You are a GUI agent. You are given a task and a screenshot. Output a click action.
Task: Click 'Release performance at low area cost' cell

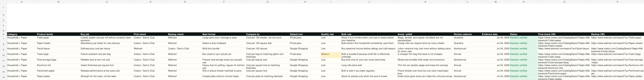[107, 72]
